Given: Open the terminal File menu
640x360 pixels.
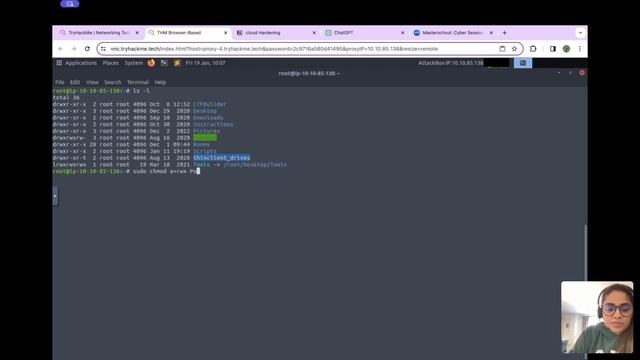Looking at the screenshot, I should 60,82.
